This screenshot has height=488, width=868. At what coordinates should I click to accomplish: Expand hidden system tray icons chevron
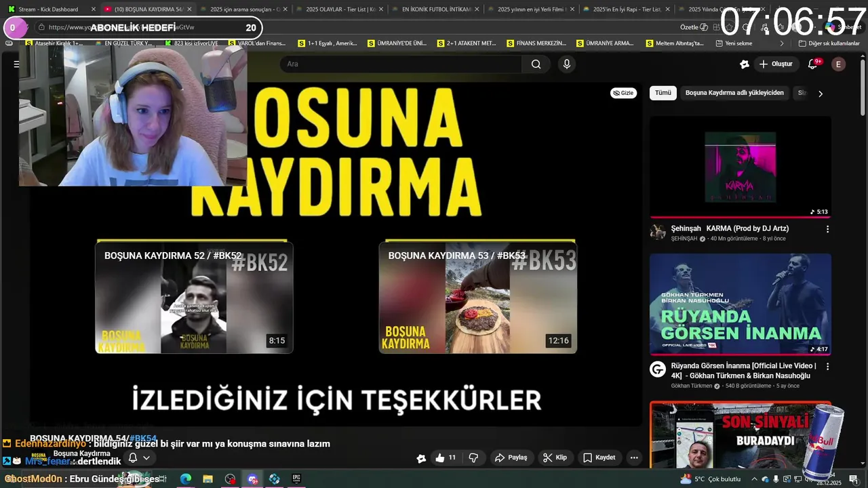[753, 479]
